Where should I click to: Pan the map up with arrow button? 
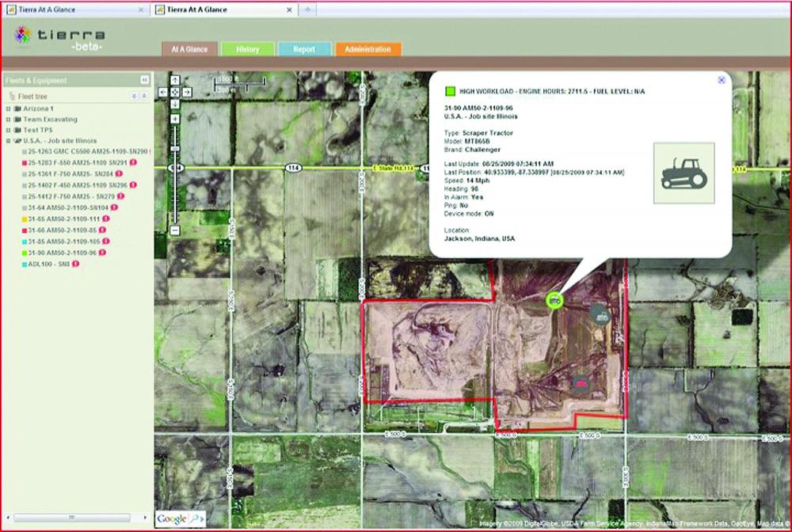175,80
